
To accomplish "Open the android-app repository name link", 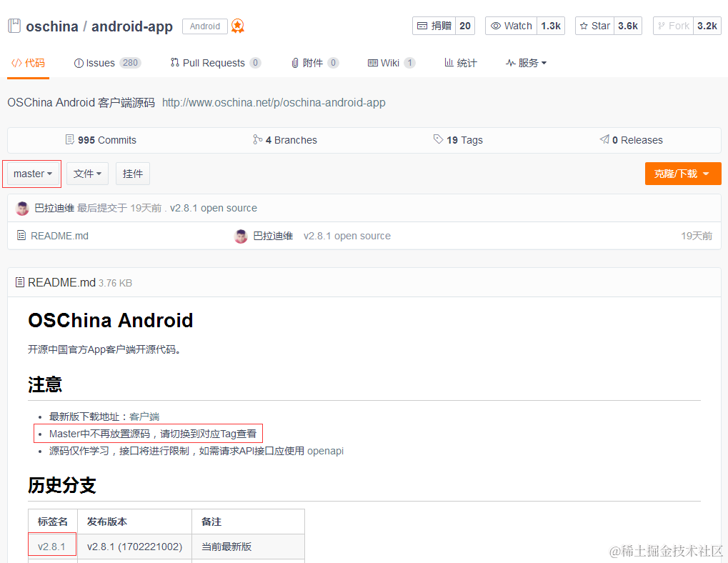I will [132, 26].
